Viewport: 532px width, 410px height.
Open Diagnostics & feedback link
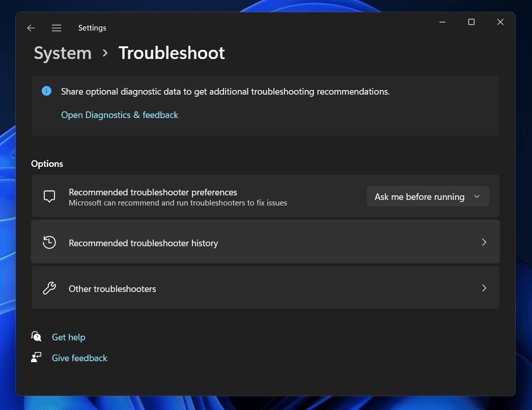click(x=120, y=115)
